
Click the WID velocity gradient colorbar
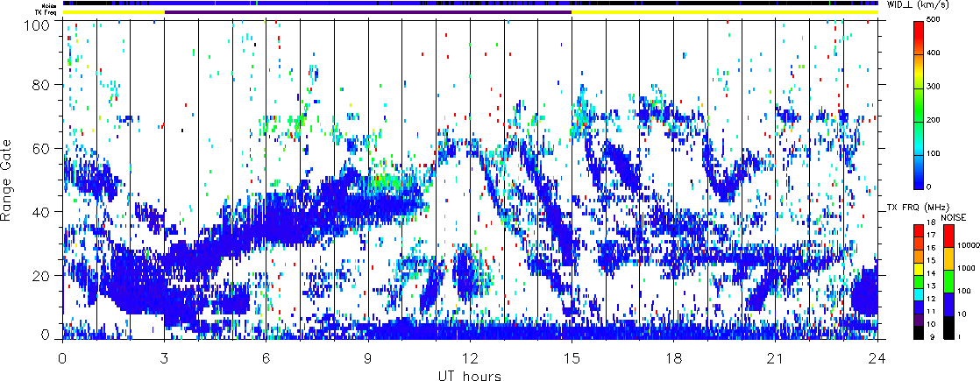[x=918, y=105]
